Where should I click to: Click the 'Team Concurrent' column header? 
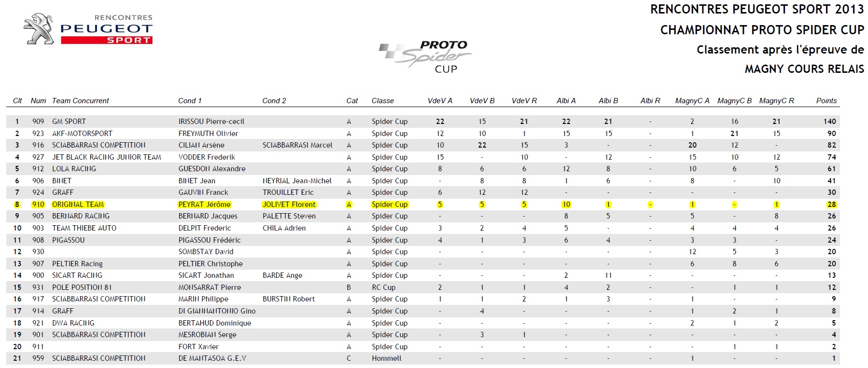click(x=81, y=101)
